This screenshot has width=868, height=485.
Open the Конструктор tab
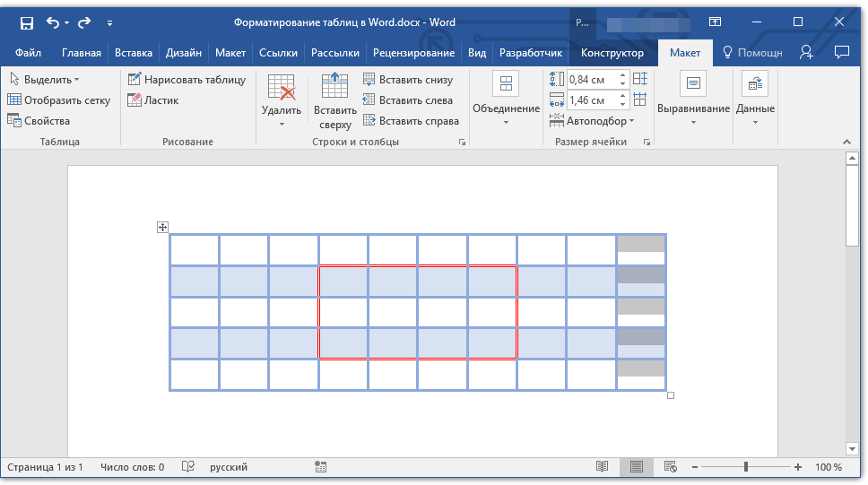[612, 53]
